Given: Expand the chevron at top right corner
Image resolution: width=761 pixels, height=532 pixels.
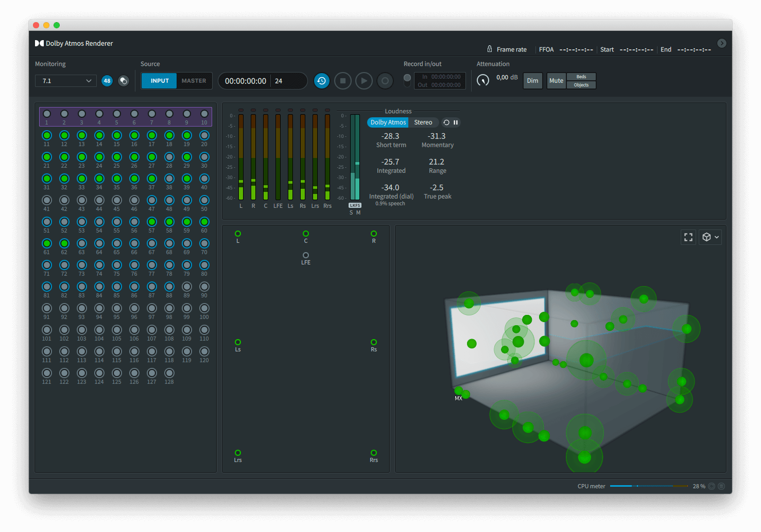Looking at the screenshot, I should [x=722, y=43].
